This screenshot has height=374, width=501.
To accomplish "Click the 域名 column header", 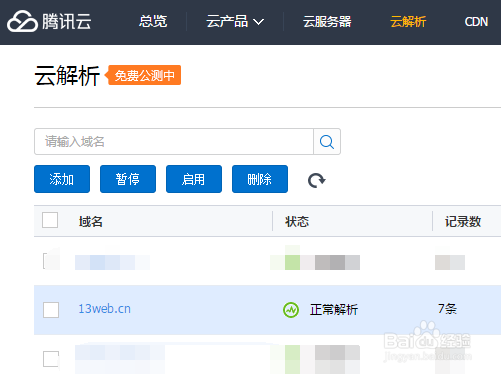I will click(x=91, y=221).
